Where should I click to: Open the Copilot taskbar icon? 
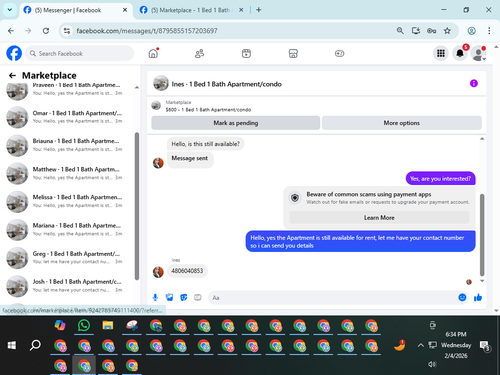coord(60,325)
